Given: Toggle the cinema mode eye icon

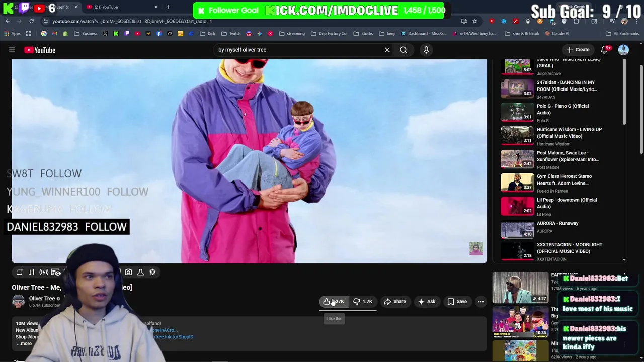Looking at the screenshot, I should point(56,272).
